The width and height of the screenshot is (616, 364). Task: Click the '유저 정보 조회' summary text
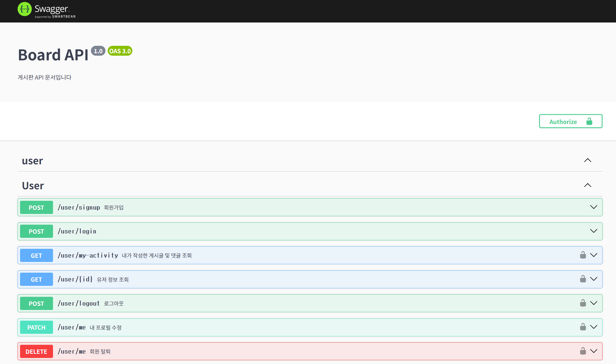point(113,280)
